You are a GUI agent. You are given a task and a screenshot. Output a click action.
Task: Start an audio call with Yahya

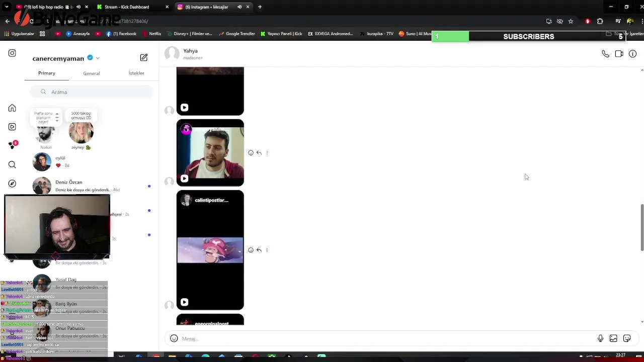[605, 54]
